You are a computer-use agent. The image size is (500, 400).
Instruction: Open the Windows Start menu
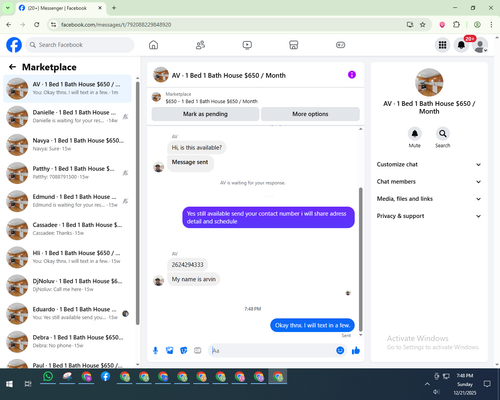[9, 384]
